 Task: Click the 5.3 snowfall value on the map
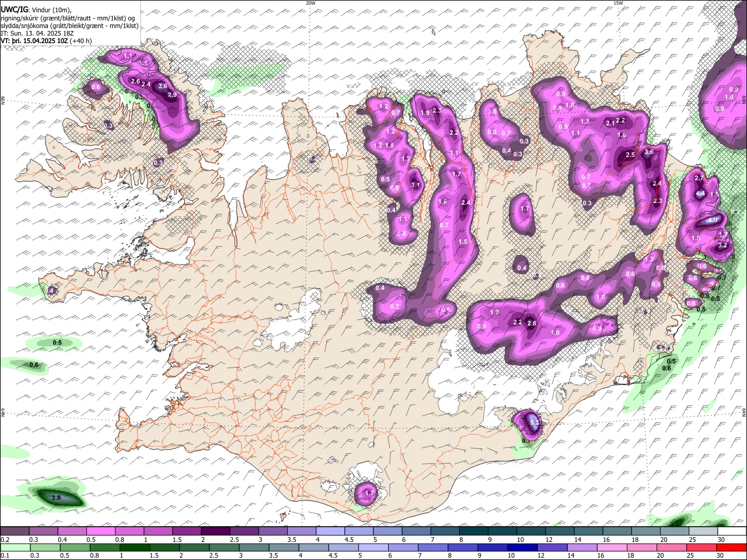pyautogui.click(x=535, y=421)
